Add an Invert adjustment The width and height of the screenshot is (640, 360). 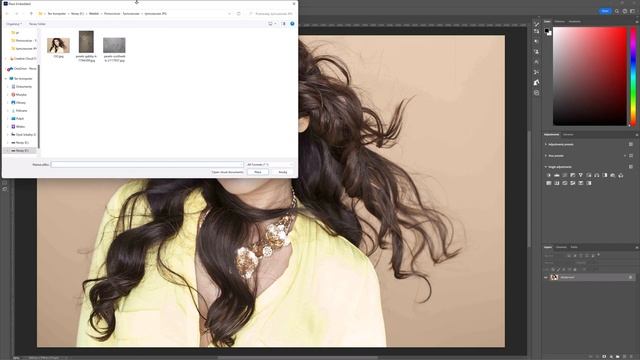tap(557, 183)
